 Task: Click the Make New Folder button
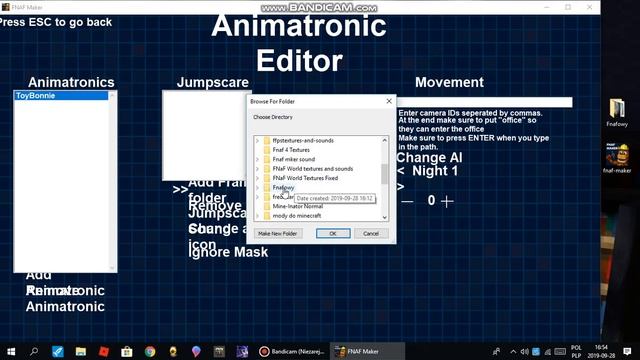(x=278, y=233)
